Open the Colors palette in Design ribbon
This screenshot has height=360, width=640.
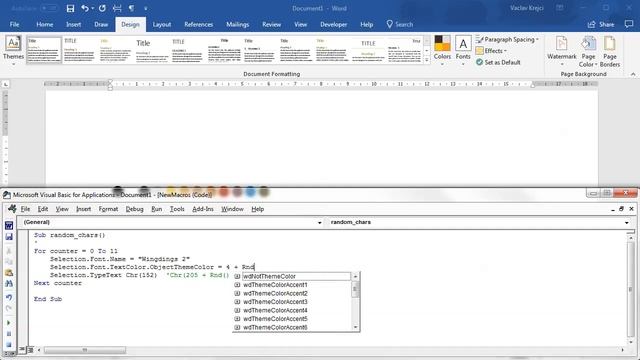pos(442,51)
